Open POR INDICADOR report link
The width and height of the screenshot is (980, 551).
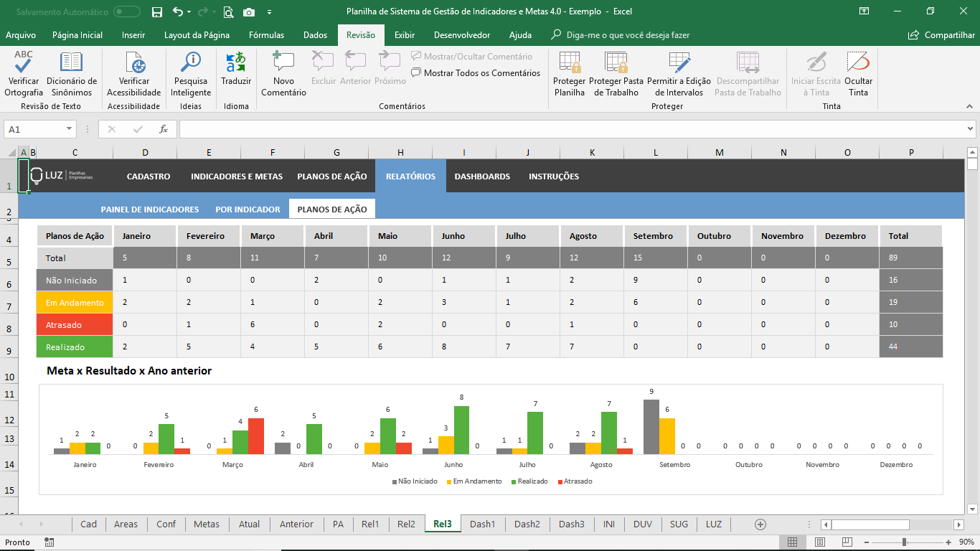coord(248,209)
